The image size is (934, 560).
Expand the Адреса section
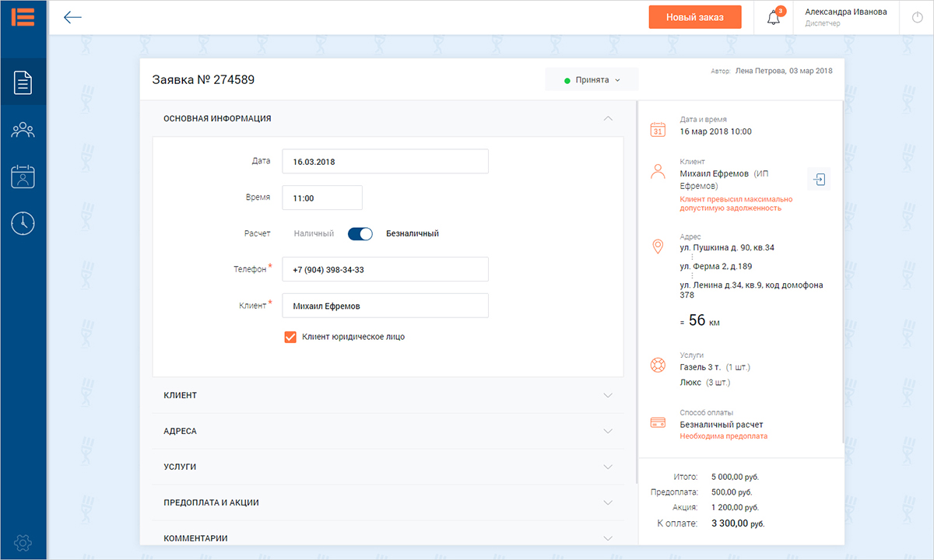(x=388, y=431)
